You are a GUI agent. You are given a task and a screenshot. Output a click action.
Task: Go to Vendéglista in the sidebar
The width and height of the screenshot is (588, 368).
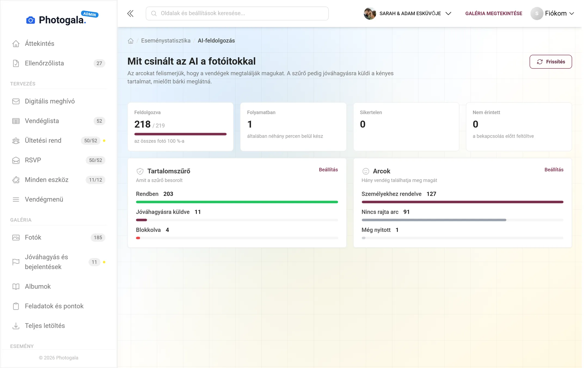click(x=58, y=121)
